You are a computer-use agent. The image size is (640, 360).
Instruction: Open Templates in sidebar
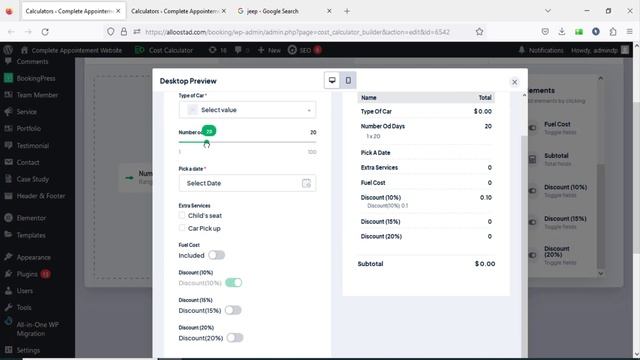pos(31,235)
